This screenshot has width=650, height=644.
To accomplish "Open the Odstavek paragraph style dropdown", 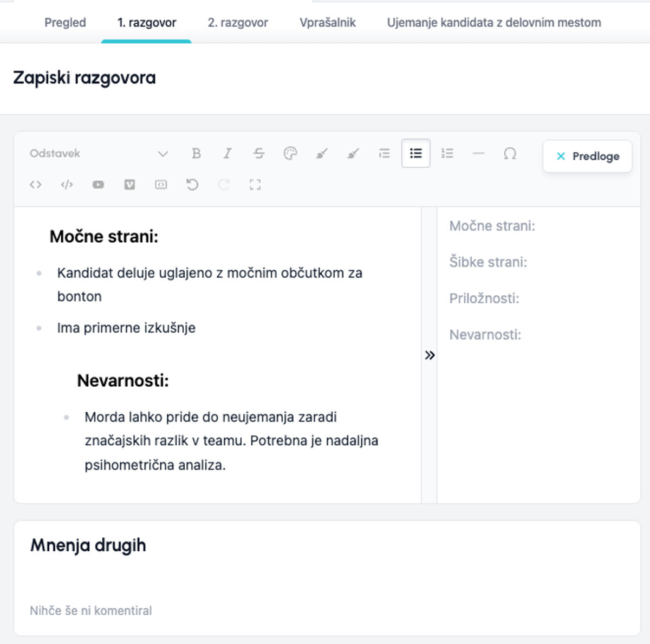I will click(x=99, y=153).
